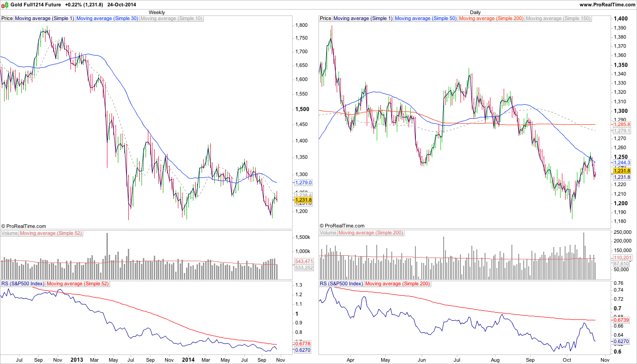Toggle the greyed Moving average (Simple 150) label

(558, 19)
